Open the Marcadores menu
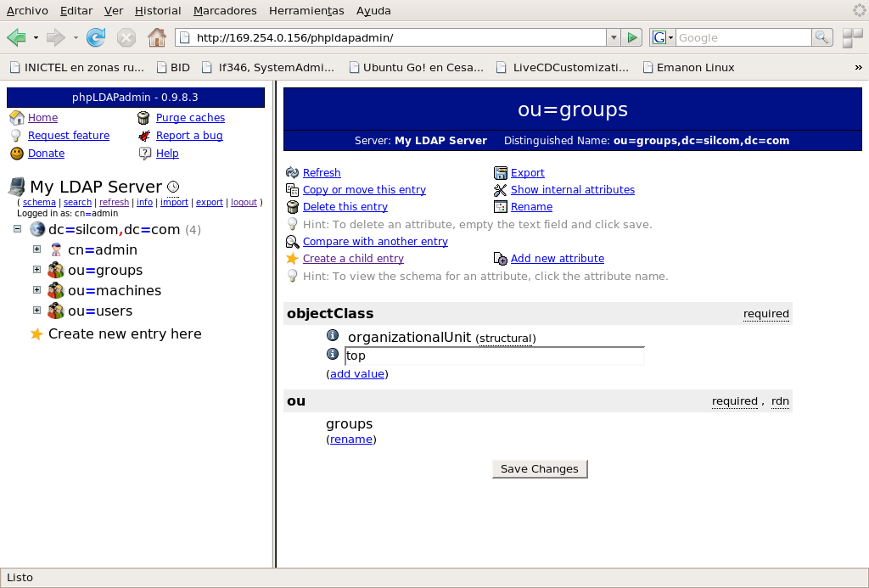The height and width of the screenshot is (588, 869). 224,11
